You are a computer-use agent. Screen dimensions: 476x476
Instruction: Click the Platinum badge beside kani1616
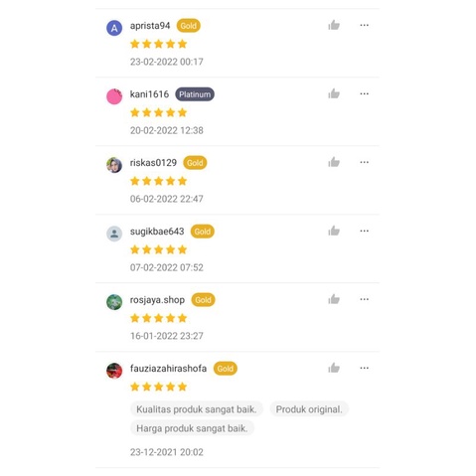(195, 94)
